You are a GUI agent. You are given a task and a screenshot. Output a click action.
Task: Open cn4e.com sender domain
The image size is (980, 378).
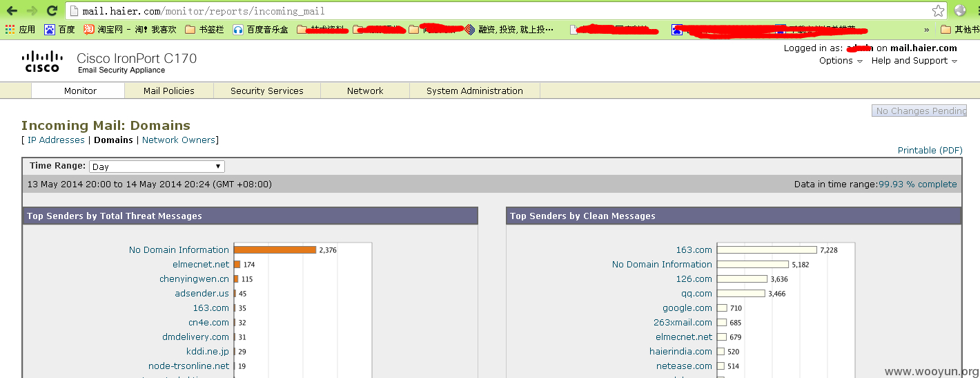(208, 322)
